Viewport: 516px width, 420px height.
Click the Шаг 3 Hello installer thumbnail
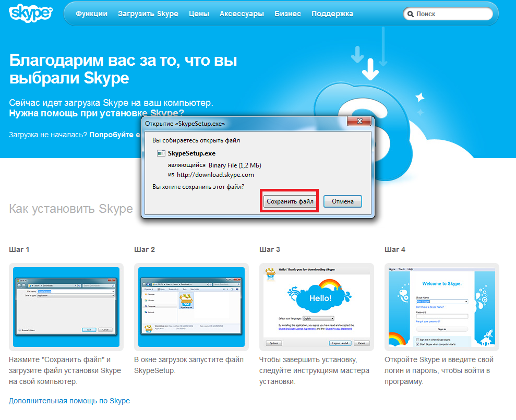point(317,307)
